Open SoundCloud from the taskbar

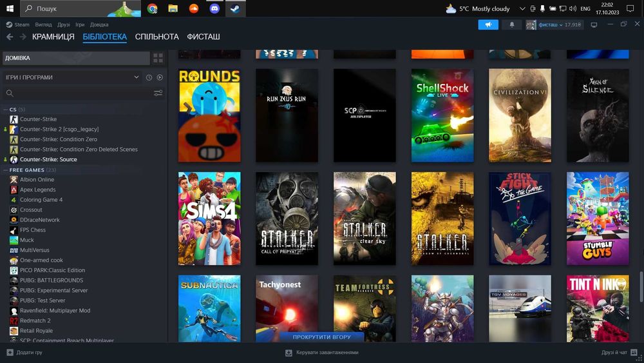click(x=194, y=8)
